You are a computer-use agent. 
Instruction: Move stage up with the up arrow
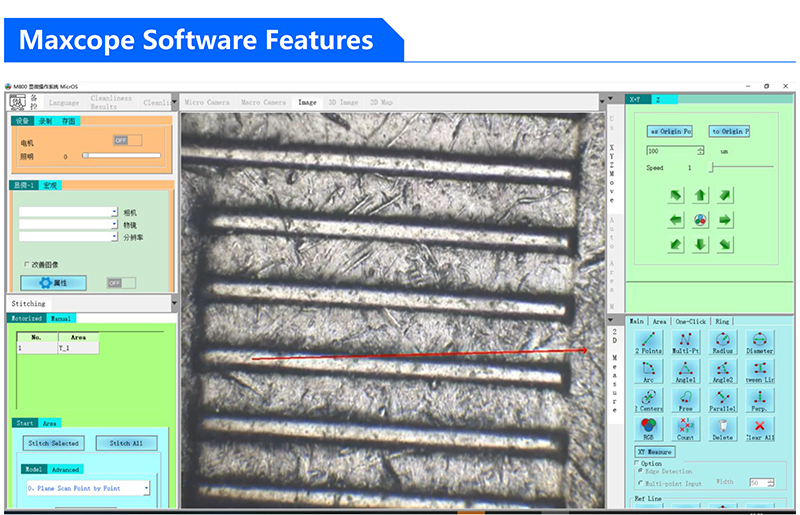click(700, 195)
